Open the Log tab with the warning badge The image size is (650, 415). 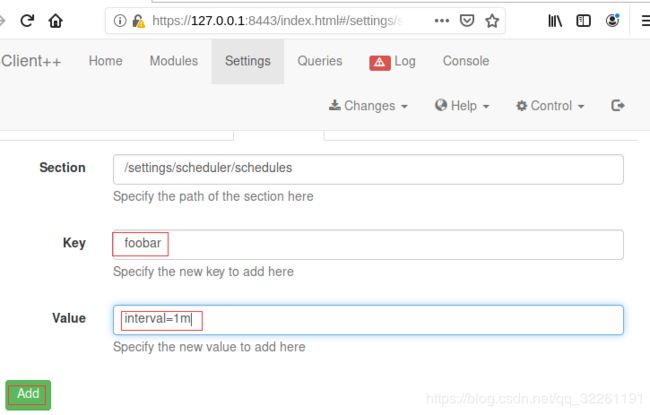pos(392,62)
